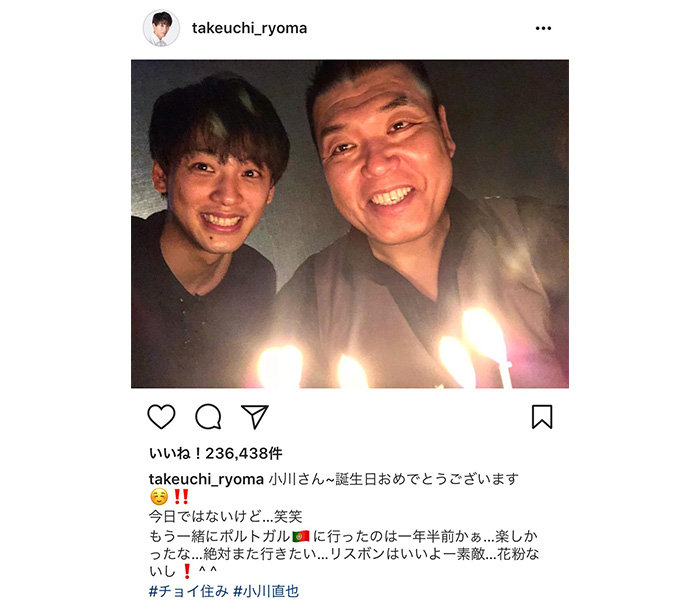
Task: Click the single red exclamation emoji
Action: point(187,571)
